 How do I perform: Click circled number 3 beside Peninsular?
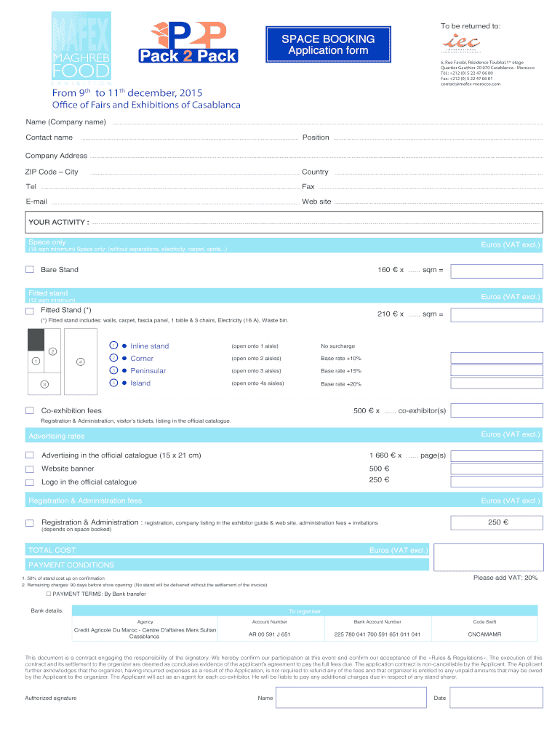[x=113, y=370]
